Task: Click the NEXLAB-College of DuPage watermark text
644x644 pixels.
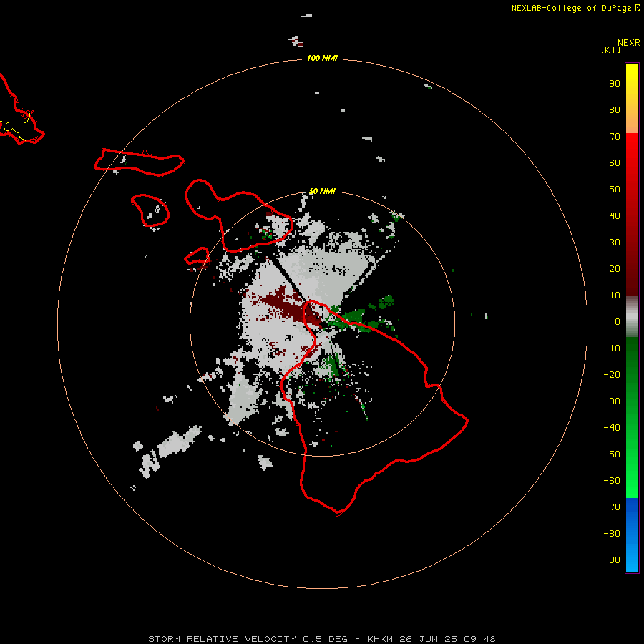Action: tap(575, 8)
